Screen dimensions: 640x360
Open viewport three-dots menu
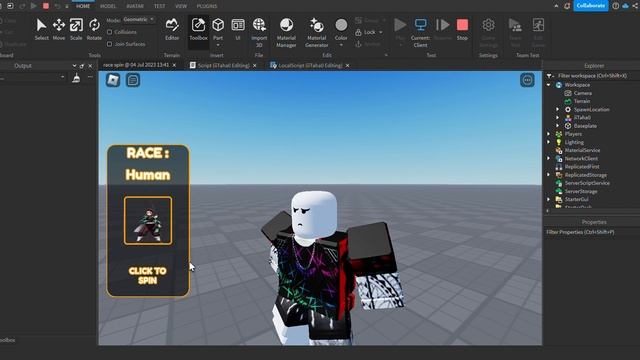tap(527, 80)
